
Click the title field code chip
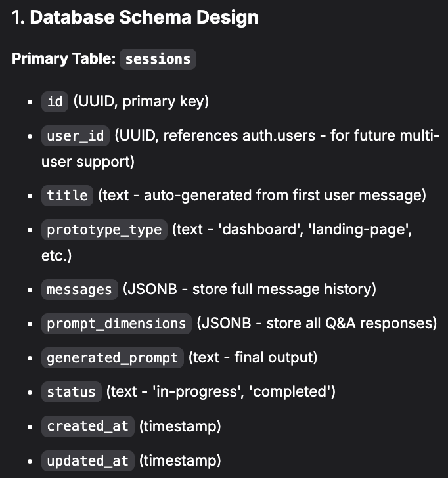[67, 195]
